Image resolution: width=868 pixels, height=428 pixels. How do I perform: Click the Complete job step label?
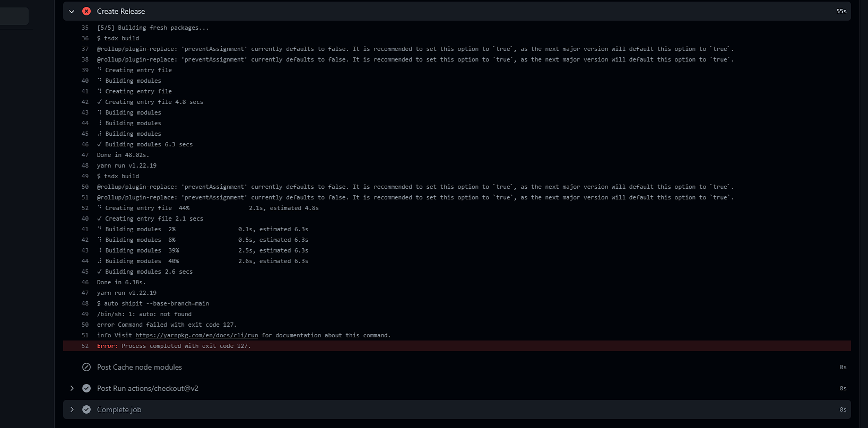point(119,409)
